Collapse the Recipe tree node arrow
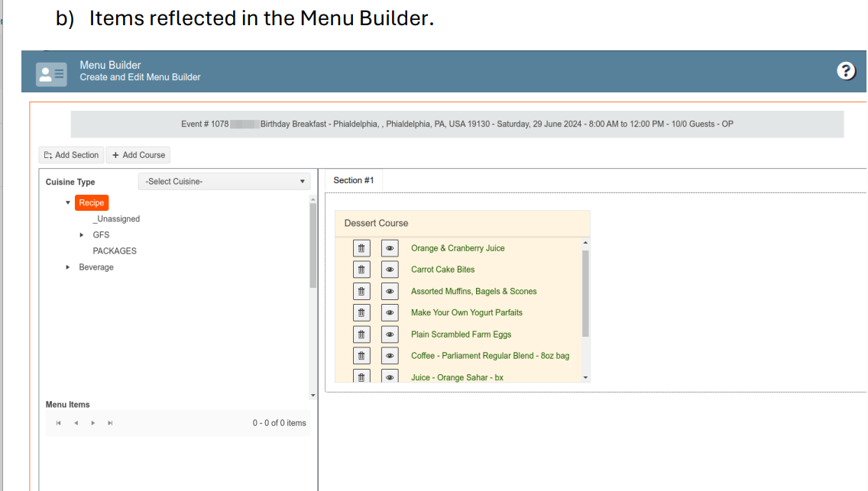This screenshot has height=491, width=868. [x=68, y=203]
